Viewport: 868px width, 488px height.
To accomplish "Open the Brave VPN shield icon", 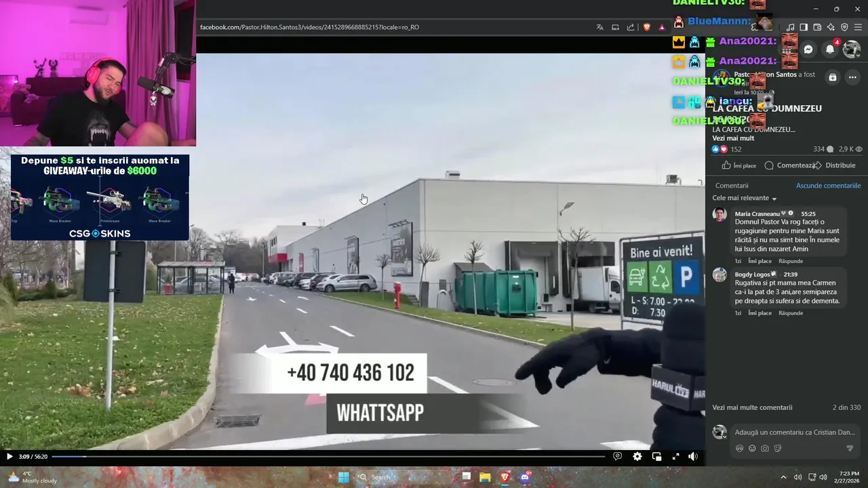I will tap(844, 27).
